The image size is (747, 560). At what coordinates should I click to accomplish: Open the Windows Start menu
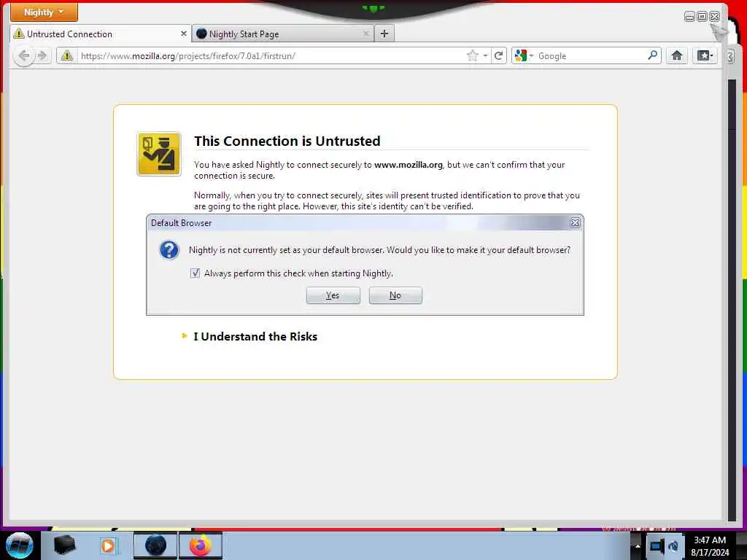(x=20, y=545)
